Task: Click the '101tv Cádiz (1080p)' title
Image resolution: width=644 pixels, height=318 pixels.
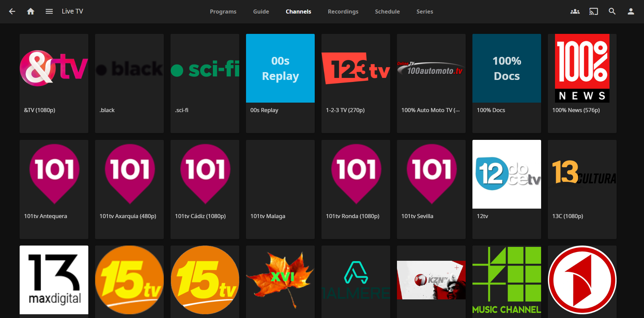Action: tap(200, 216)
